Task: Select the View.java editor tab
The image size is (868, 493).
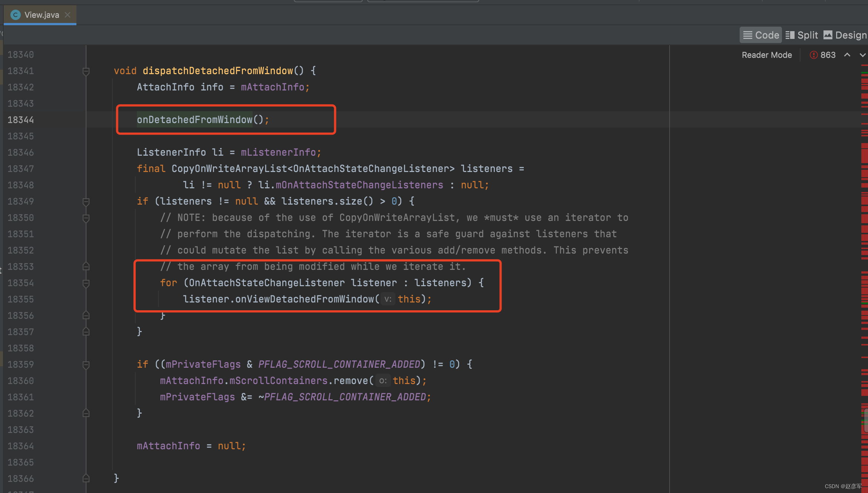Action: pos(40,15)
